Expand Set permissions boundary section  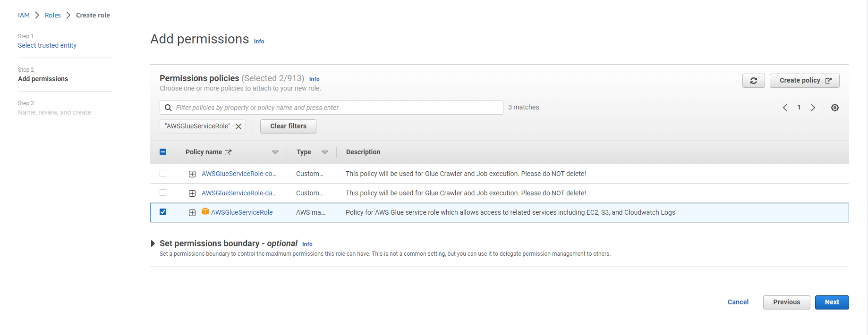tap(153, 243)
